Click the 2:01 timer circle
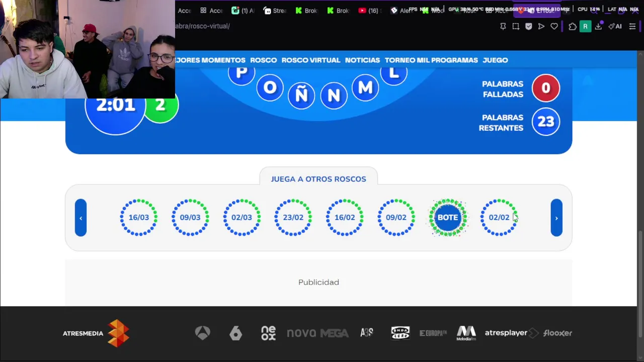644x362 pixels. tap(116, 112)
